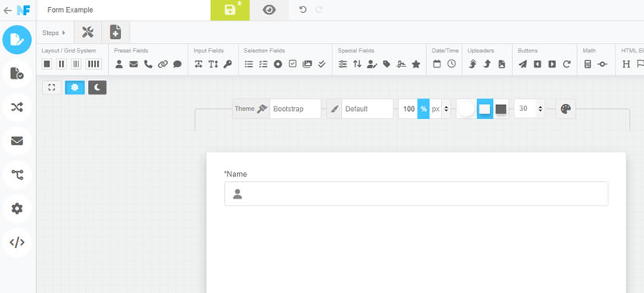Go back using the left arrow
The width and height of the screenshot is (644, 293).
tap(7, 10)
